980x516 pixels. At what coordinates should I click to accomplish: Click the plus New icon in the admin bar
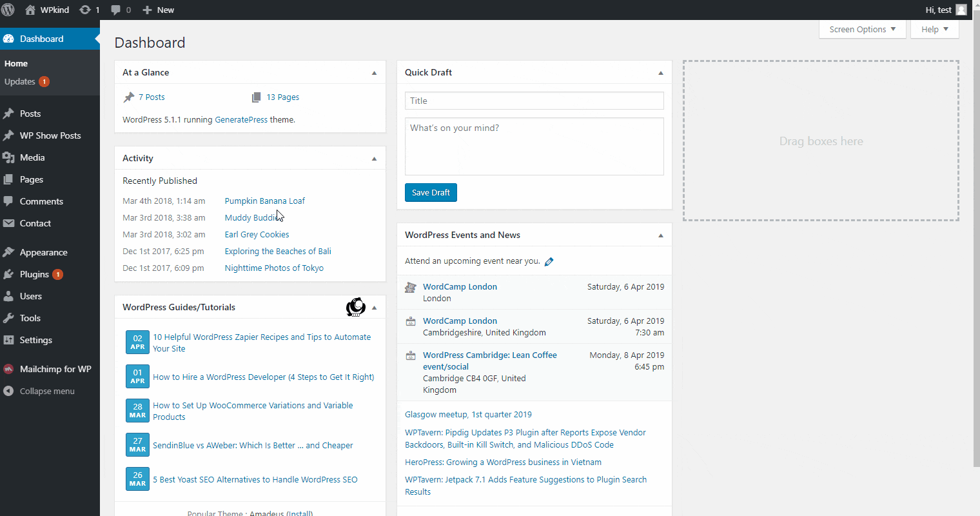click(x=147, y=10)
